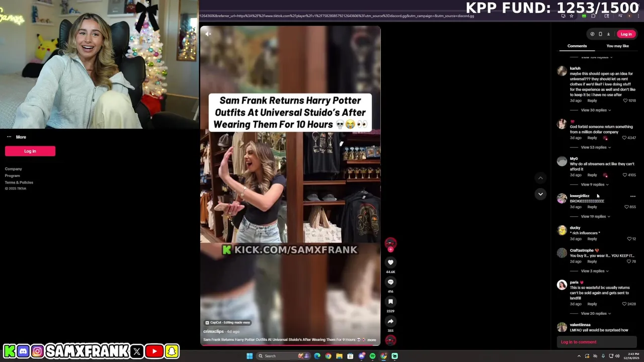Viewport: 644px width, 362px height.
Task: Open options dots on lovergirllizz comment
Action: point(633,197)
